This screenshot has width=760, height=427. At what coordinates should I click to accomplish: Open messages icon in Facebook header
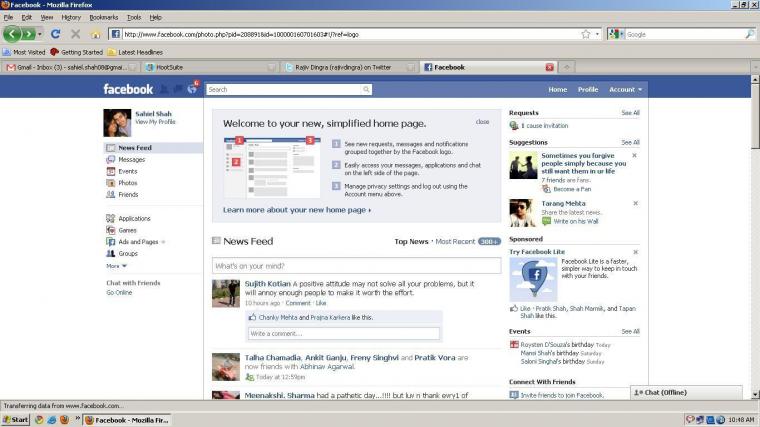[x=178, y=89]
